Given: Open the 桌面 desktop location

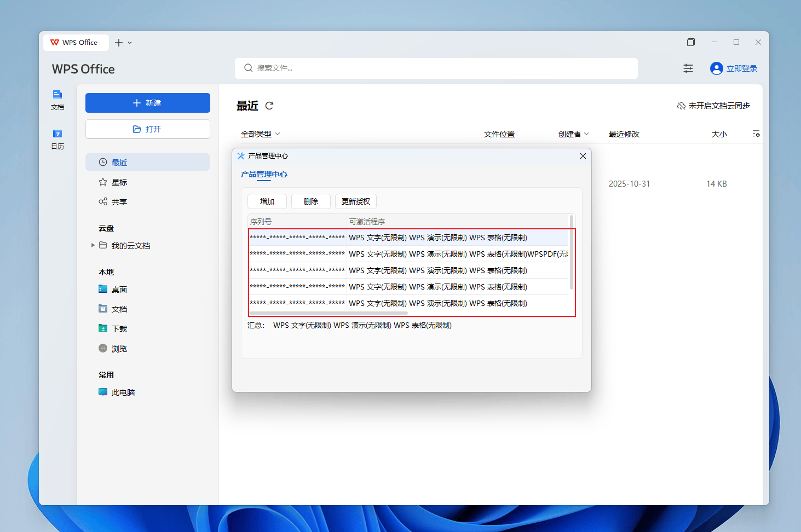Looking at the screenshot, I should (119, 289).
